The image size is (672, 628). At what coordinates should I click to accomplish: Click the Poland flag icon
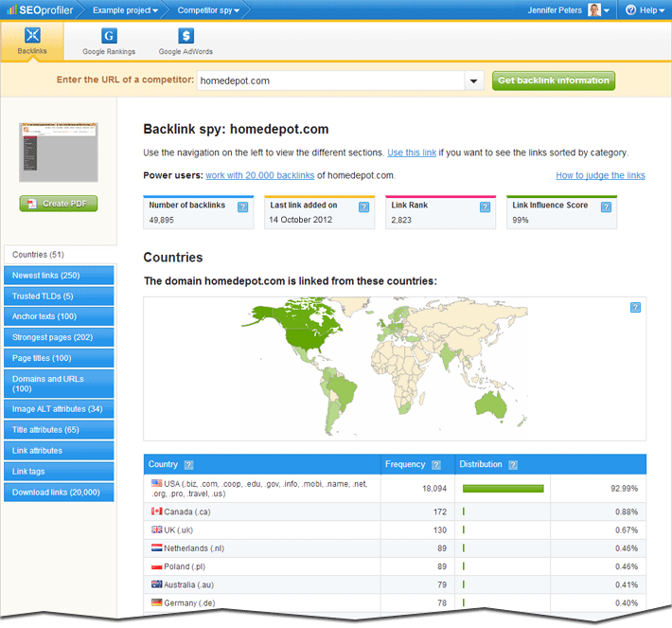pos(156,566)
